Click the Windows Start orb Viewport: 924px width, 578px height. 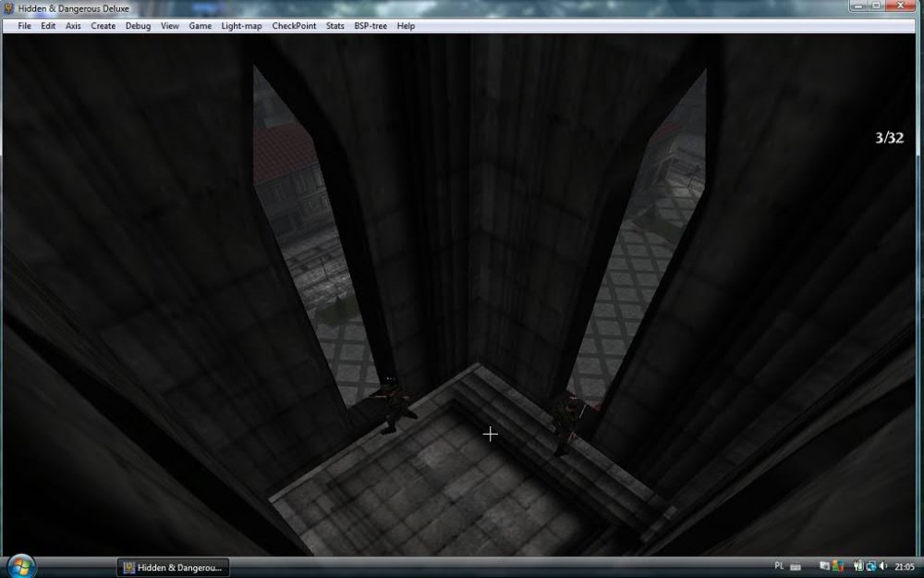coord(20,567)
